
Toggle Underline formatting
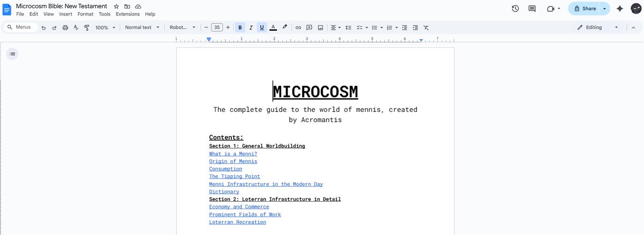tap(262, 27)
